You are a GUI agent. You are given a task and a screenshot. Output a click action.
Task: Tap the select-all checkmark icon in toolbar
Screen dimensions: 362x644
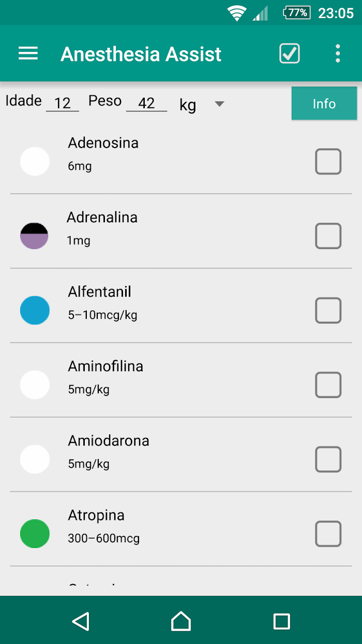[290, 53]
